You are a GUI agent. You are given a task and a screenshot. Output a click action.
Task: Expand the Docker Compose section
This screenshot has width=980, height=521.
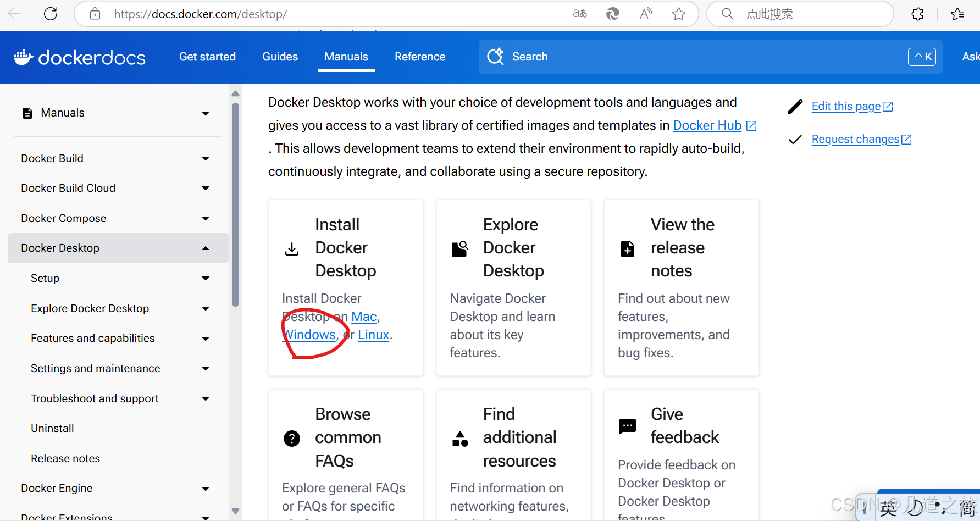coord(206,218)
